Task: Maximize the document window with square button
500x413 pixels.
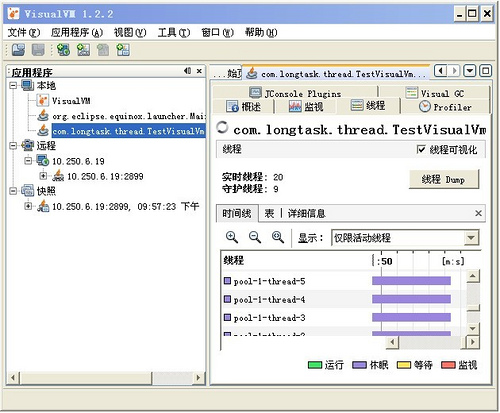Action: coord(486,71)
